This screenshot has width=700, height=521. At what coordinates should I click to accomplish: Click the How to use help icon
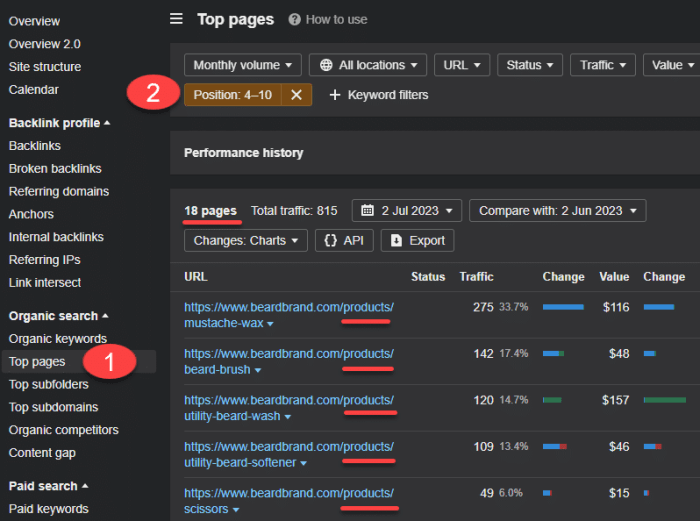pyautogui.click(x=294, y=19)
